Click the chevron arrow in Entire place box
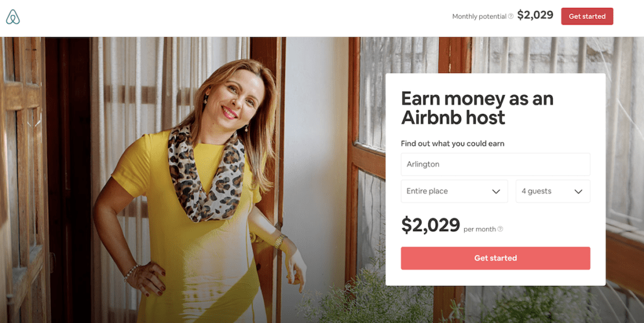Image resolution: width=644 pixels, height=323 pixels. tap(496, 191)
